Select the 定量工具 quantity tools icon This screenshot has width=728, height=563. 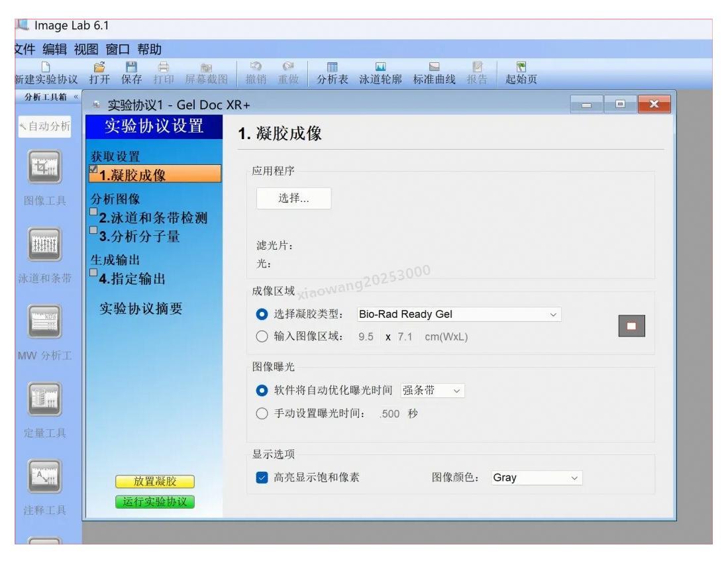44,399
